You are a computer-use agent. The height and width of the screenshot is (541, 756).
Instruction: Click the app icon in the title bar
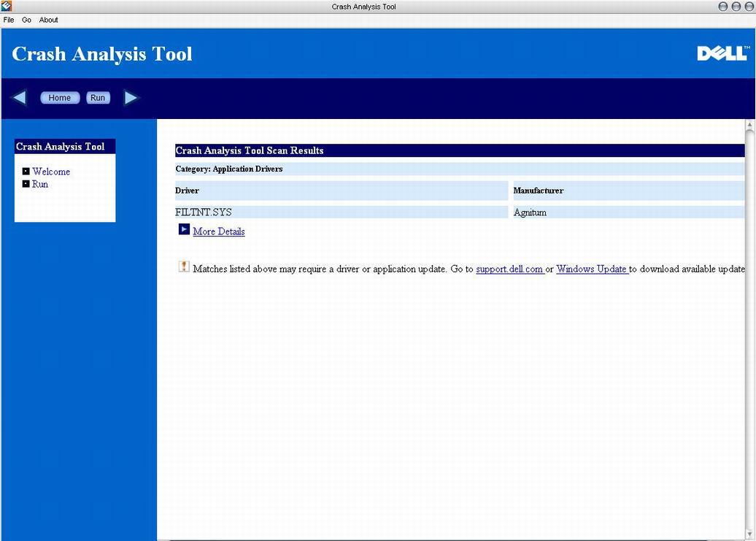click(7, 7)
